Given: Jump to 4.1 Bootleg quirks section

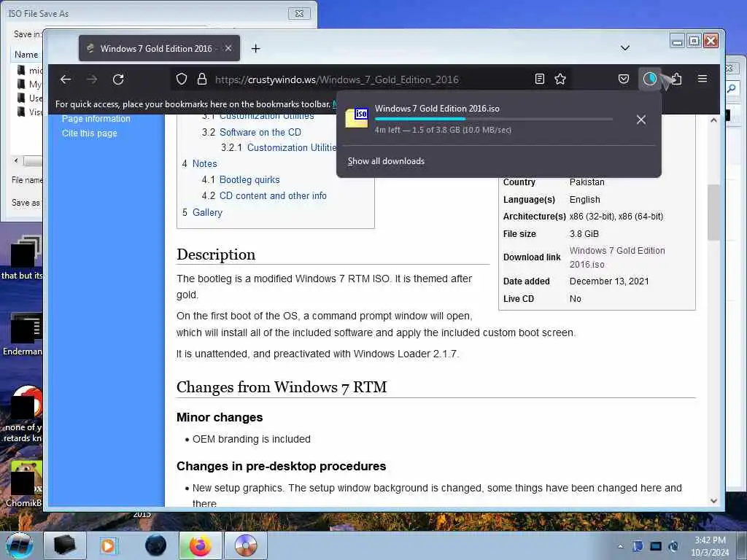Looking at the screenshot, I should 249,180.
